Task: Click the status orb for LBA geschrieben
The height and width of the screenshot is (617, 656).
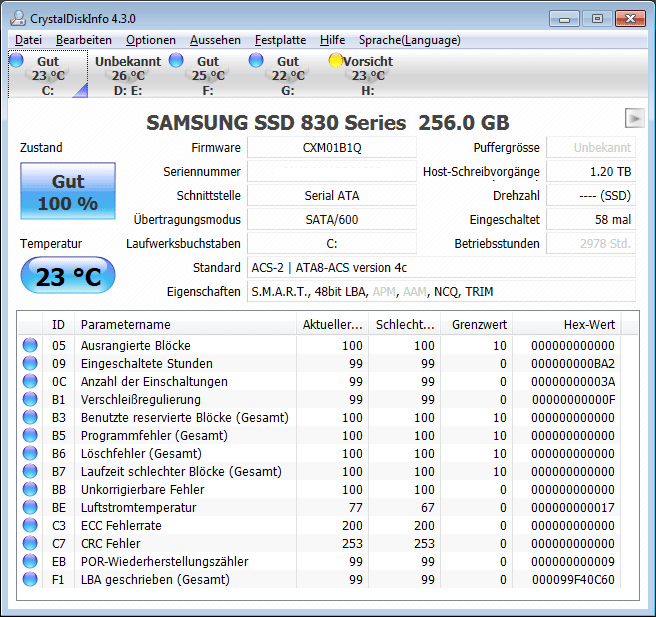Action: click(x=30, y=579)
